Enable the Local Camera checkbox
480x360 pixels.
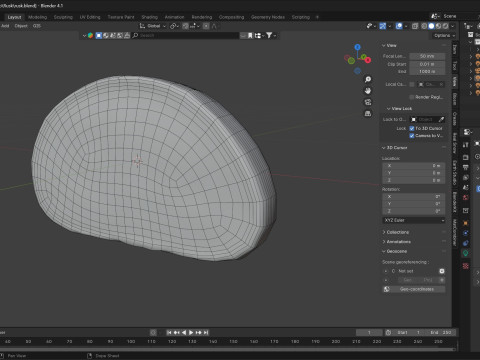point(412,84)
